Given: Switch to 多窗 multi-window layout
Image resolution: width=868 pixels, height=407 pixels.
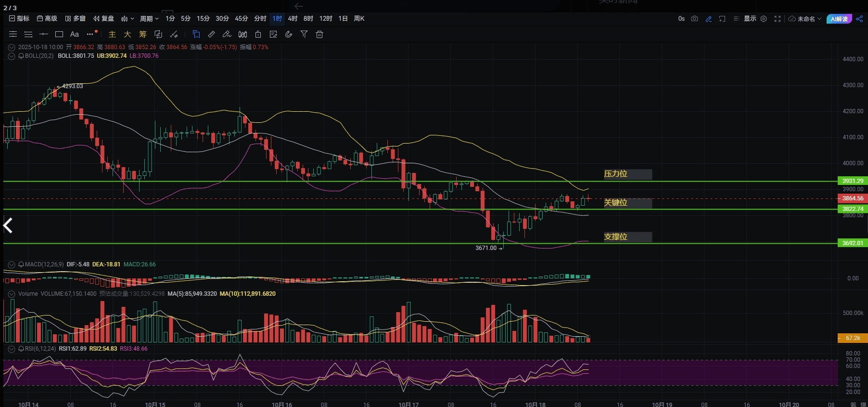Looking at the screenshot, I should click(x=76, y=19).
